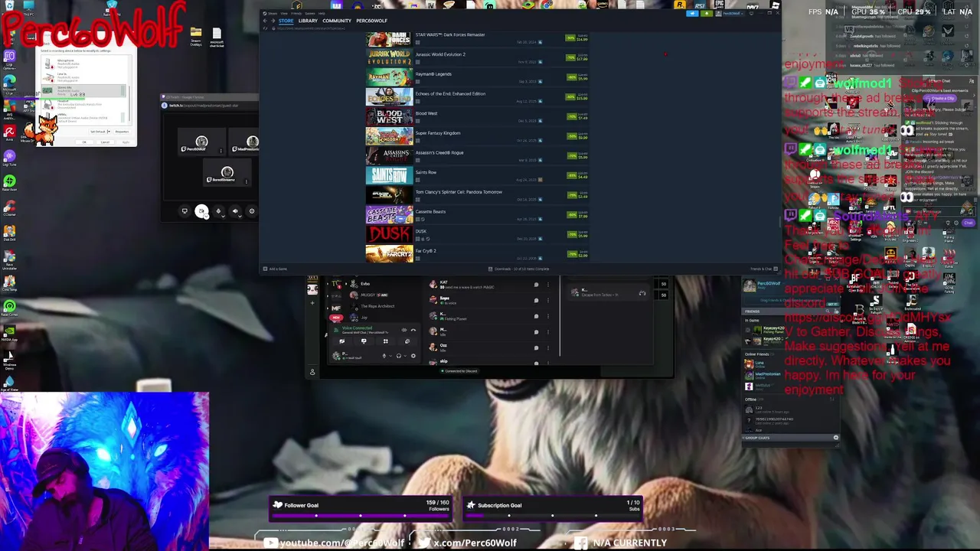Click the Twitch guest star screen share icon

pyautogui.click(x=185, y=211)
